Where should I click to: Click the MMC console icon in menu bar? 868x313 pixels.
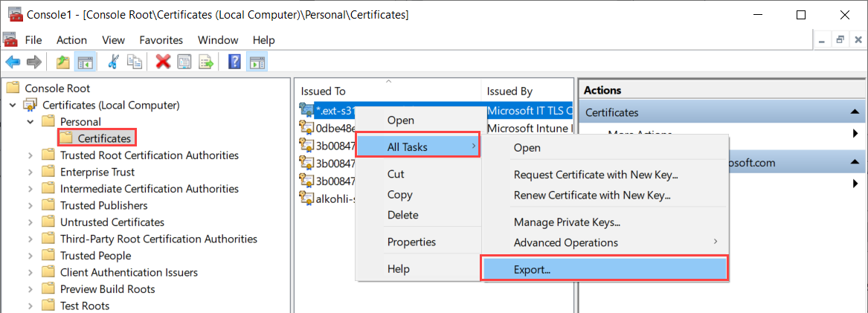click(x=10, y=40)
